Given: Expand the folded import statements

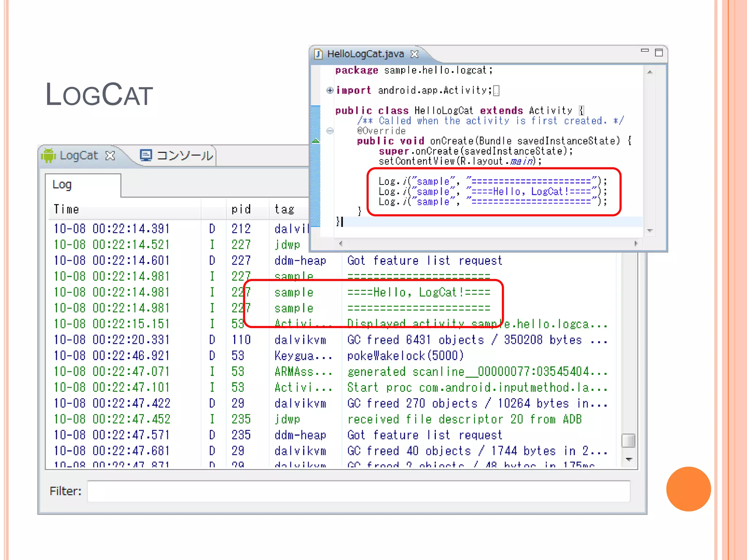Looking at the screenshot, I should [330, 90].
